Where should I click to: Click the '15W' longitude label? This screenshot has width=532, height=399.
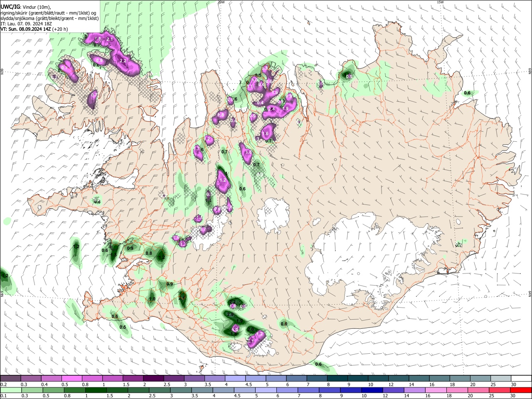point(440,2)
